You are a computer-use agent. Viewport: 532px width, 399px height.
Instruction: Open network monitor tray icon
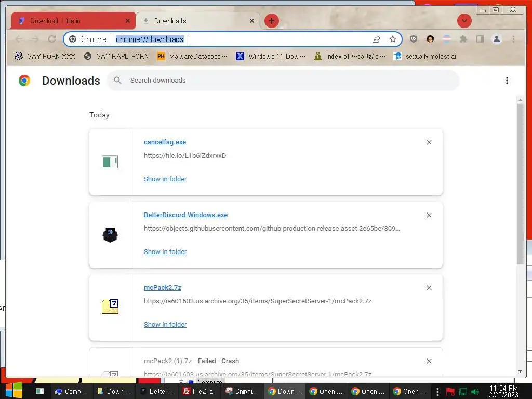pyautogui.click(x=463, y=392)
